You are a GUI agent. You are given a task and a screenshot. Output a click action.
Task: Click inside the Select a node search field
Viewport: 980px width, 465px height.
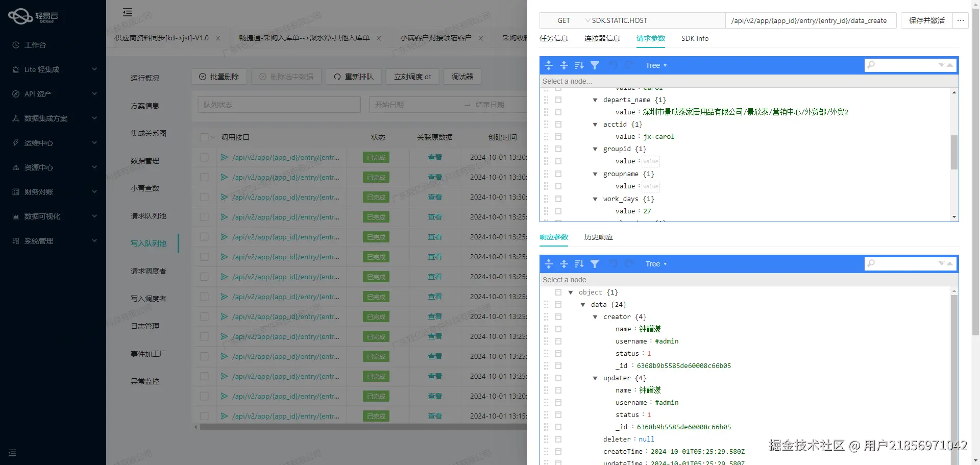(x=612, y=81)
